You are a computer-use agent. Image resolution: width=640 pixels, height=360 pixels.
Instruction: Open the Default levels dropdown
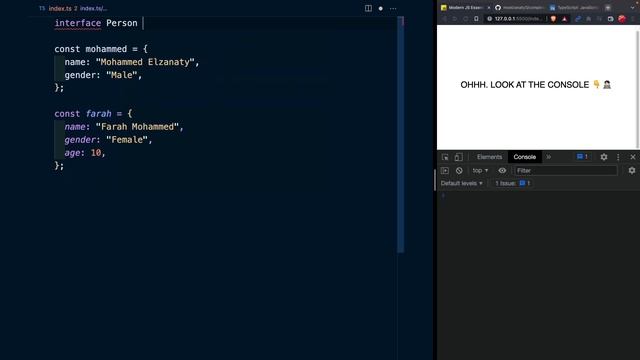[x=462, y=183]
